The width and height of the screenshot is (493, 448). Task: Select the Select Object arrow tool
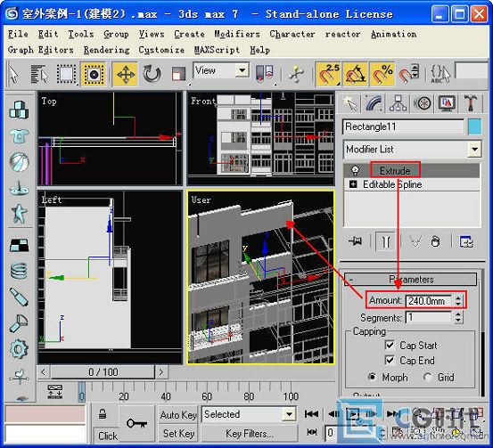13,75
